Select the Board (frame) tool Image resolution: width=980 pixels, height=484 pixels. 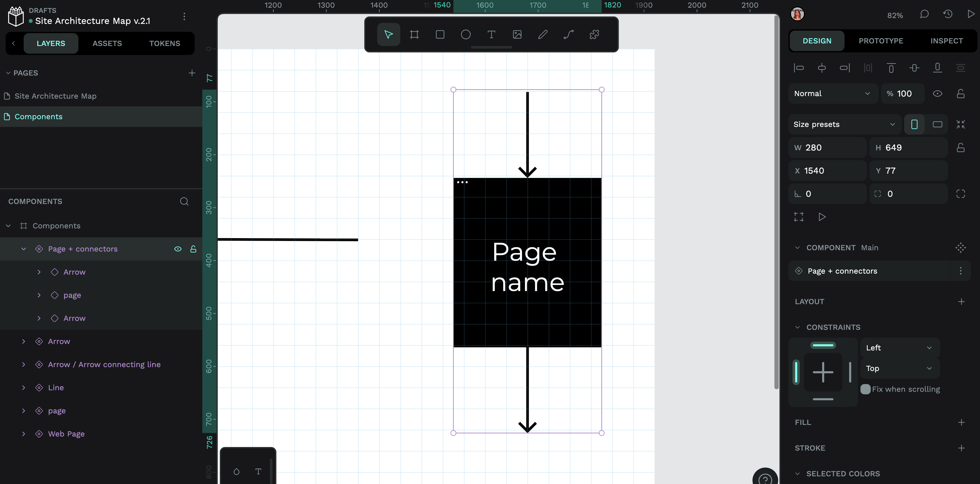(414, 35)
